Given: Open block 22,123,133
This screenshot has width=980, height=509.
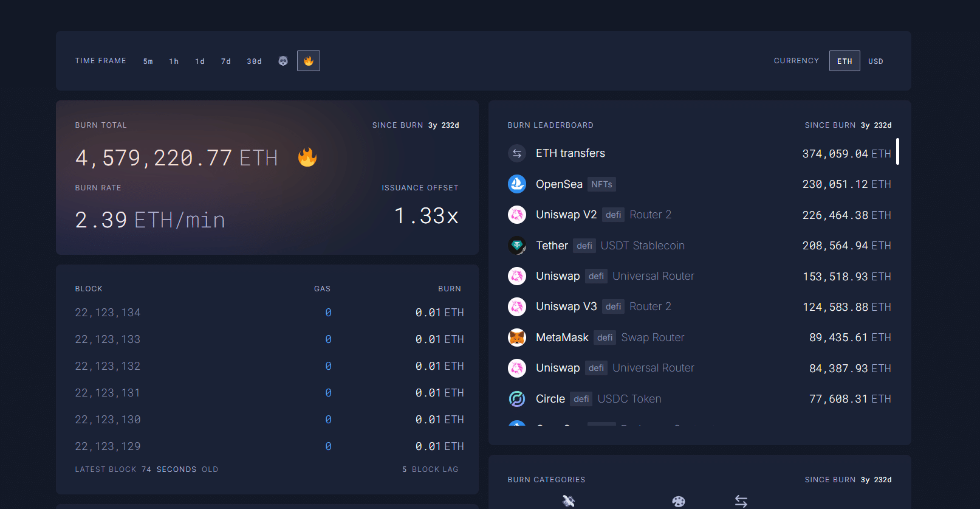Looking at the screenshot, I should click(108, 339).
